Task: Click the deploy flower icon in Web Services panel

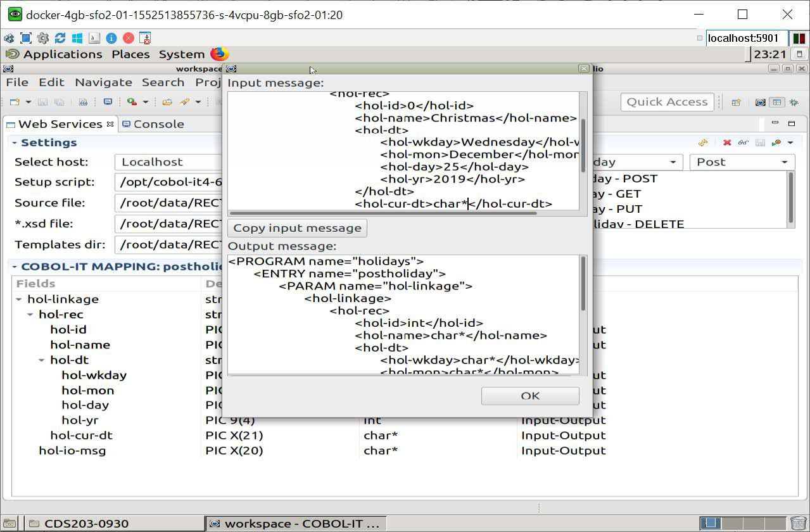Action: pyautogui.click(x=776, y=142)
